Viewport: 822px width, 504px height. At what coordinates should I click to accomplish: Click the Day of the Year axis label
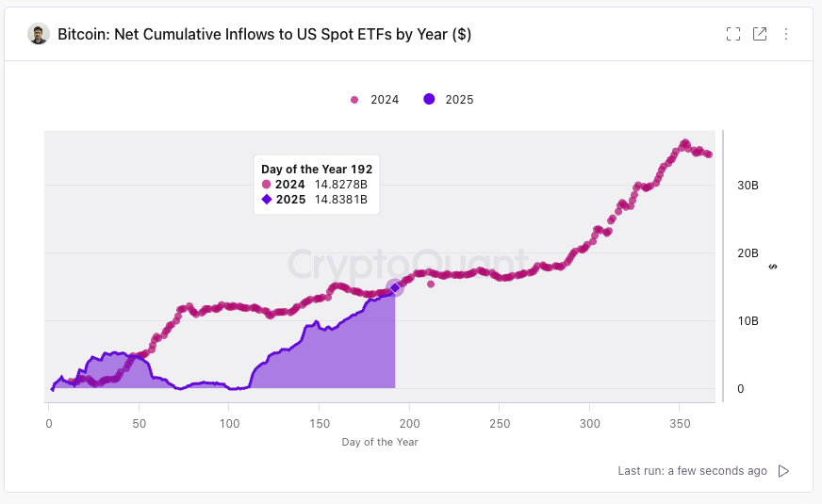click(x=380, y=442)
